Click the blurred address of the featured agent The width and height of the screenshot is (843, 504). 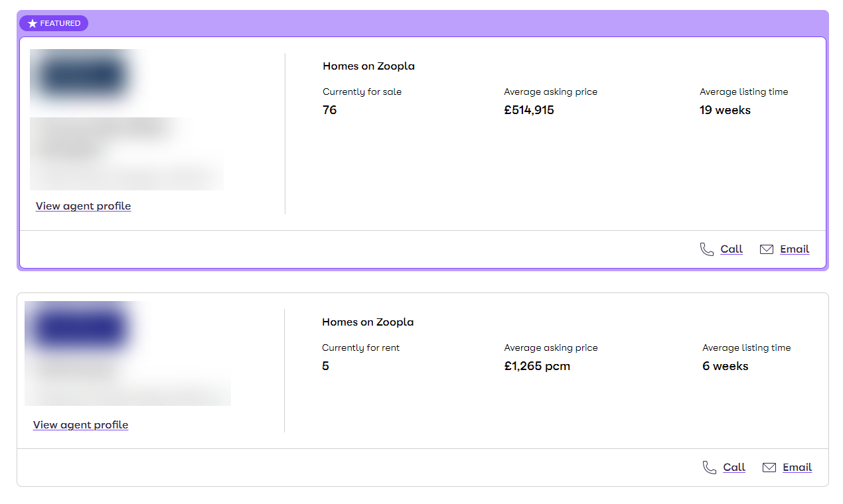pyautogui.click(x=127, y=153)
